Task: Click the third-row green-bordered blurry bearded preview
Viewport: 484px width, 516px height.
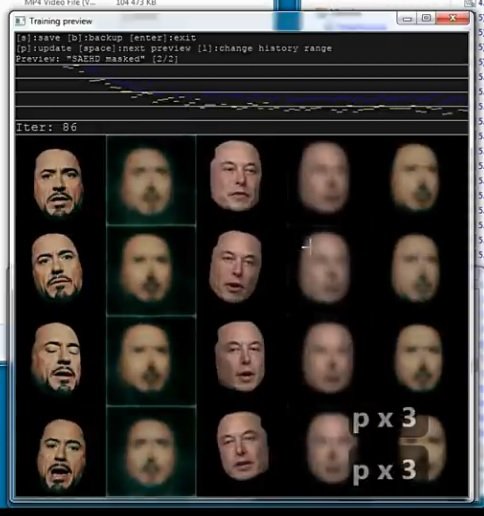Action: point(151,361)
